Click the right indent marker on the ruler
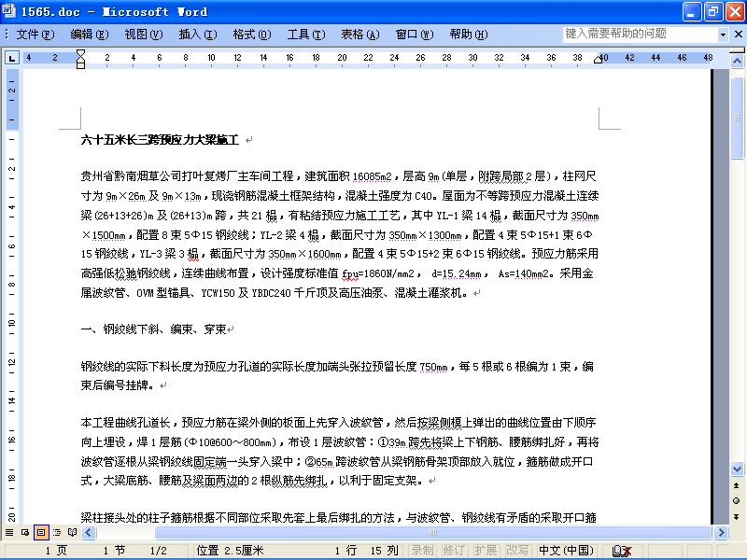 [598, 59]
